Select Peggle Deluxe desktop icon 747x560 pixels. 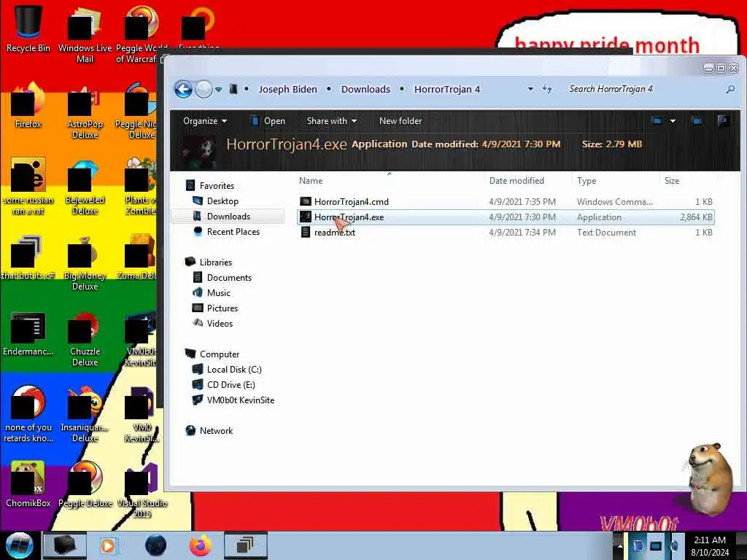click(85, 484)
